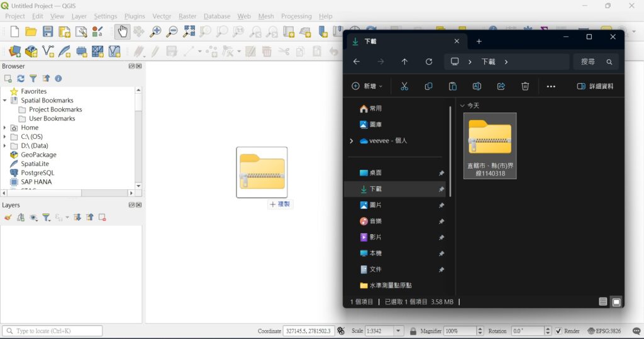The height and width of the screenshot is (339, 644).
Task: Collapse the Spatial Bookmarks tree node
Action: click(4, 100)
